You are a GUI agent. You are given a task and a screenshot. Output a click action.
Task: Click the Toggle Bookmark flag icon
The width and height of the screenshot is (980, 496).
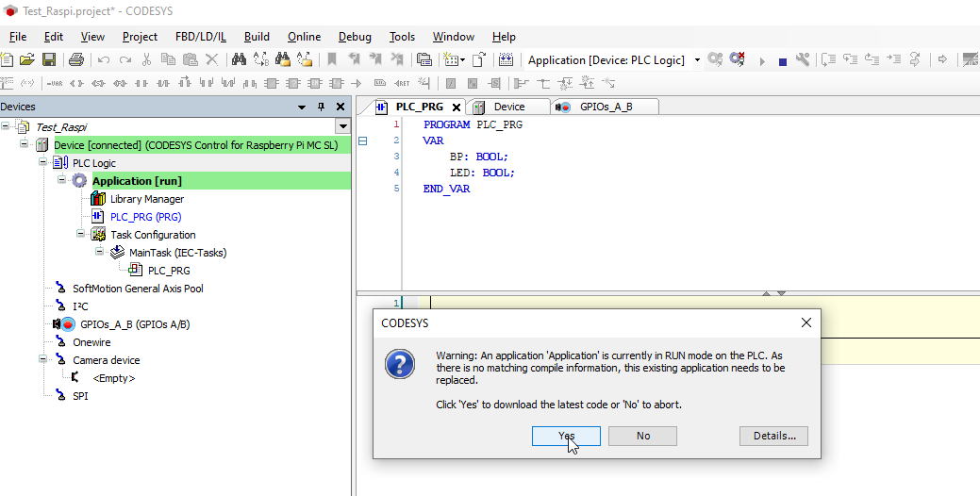click(332, 59)
